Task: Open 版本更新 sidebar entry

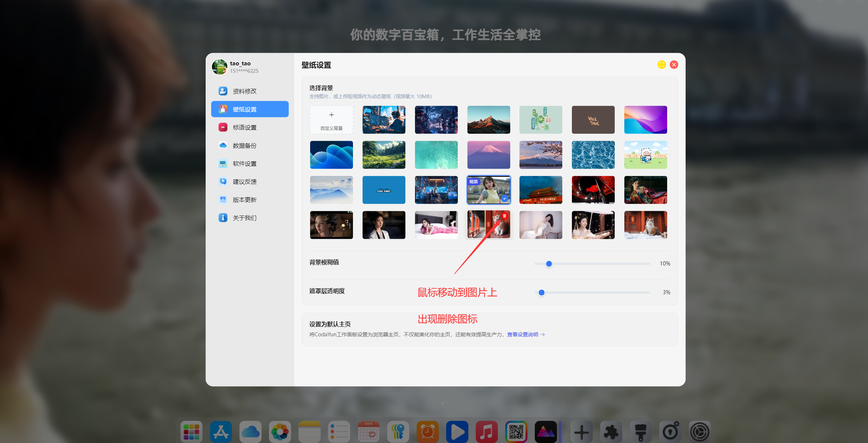Action: pos(250,200)
